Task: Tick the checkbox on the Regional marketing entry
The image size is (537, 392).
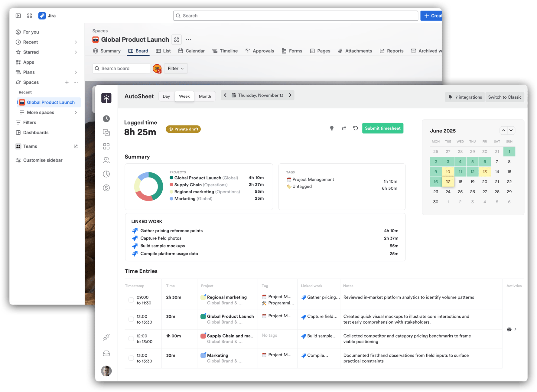Action: (x=131, y=300)
